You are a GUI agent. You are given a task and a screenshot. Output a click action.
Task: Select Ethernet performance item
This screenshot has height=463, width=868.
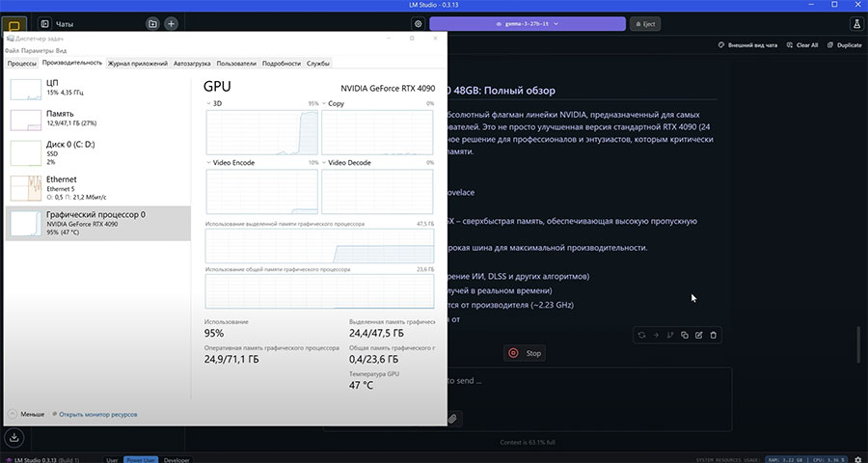point(97,188)
